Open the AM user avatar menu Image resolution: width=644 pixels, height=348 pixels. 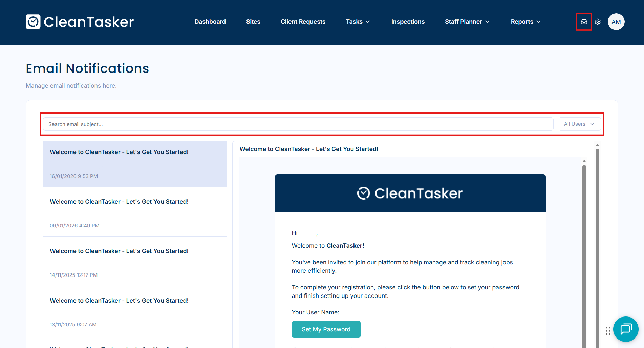click(x=616, y=22)
